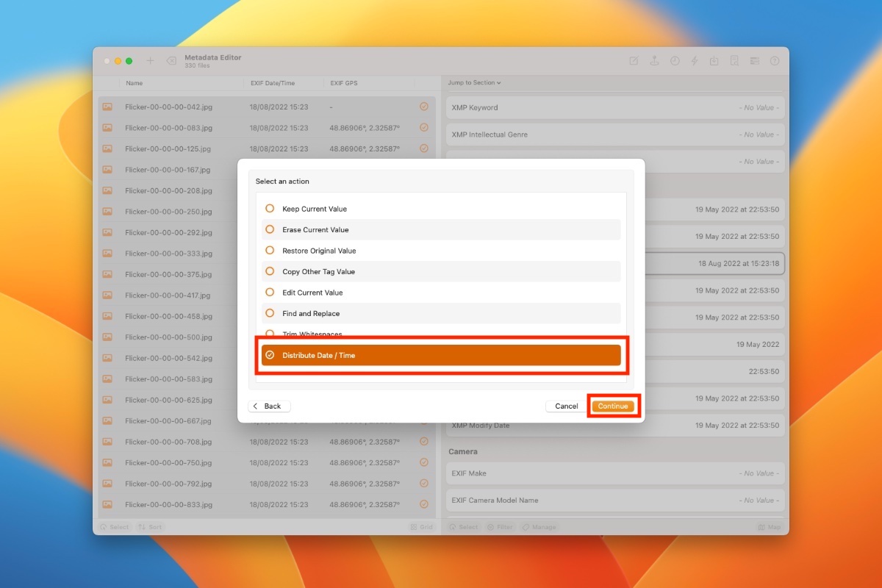Select the Erase Current Value radio option
This screenshot has width=882, height=588.
[270, 230]
